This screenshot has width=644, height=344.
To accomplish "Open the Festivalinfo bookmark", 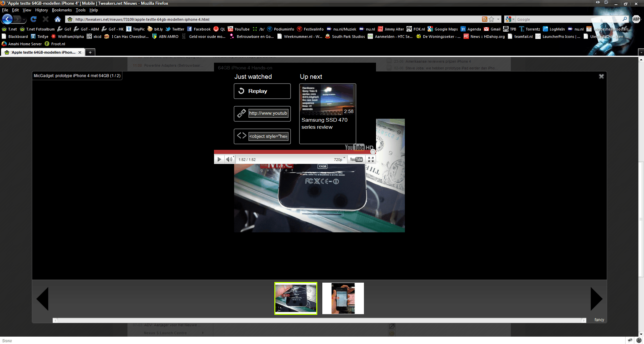I will pyautogui.click(x=310, y=29).
